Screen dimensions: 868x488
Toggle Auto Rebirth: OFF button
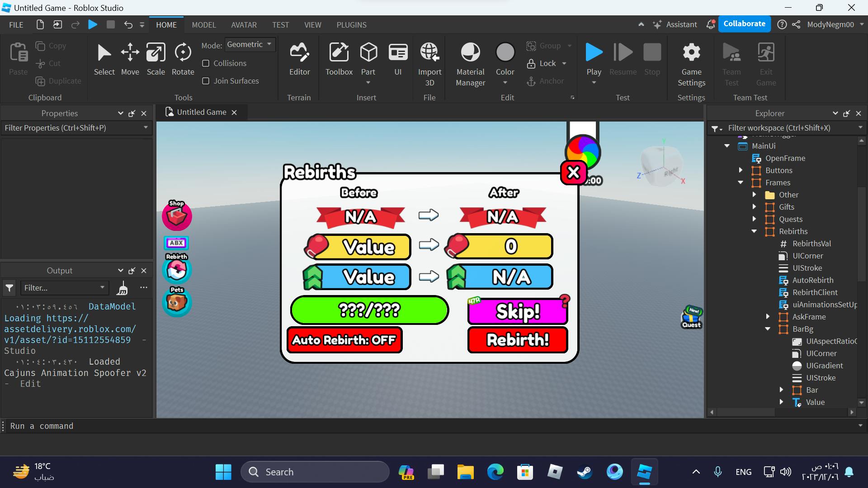344,340
